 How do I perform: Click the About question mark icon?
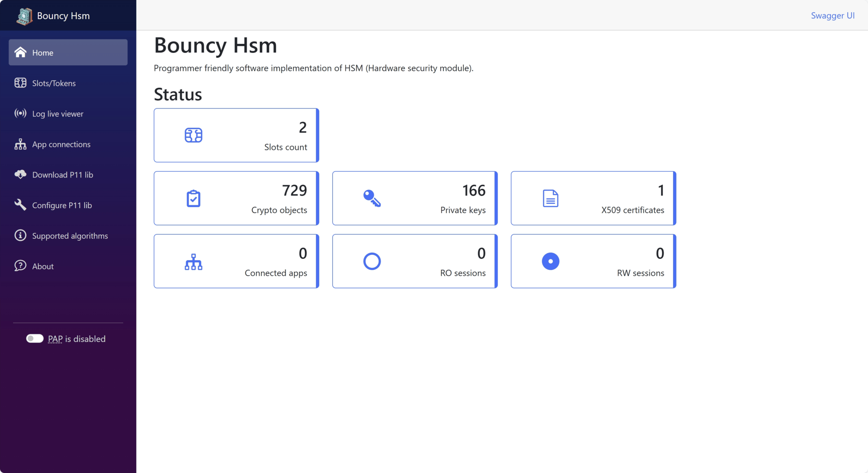(20, 266)
